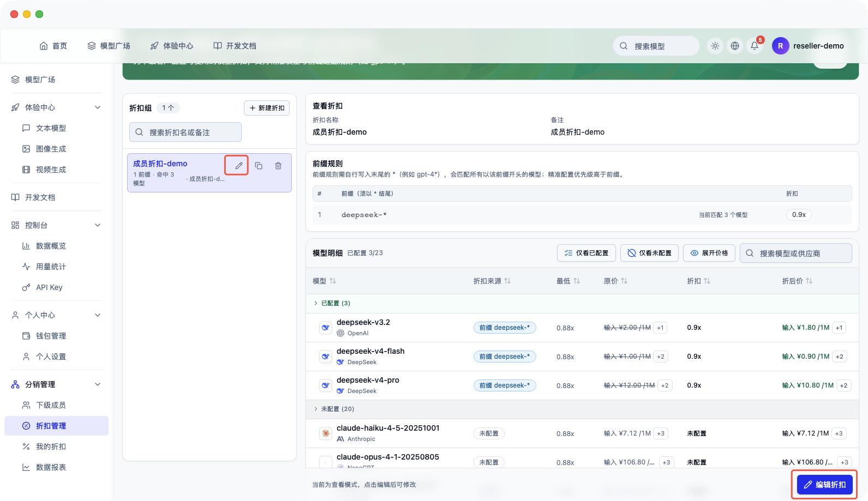Go to 我的折扣 in sidebar
868x501 pixels.
(x=57, y=446)
